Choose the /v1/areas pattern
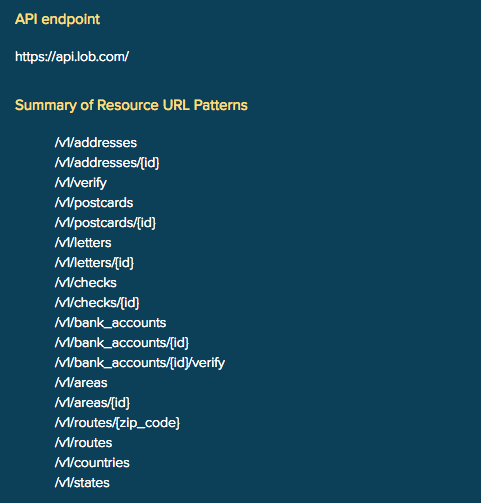The image size is (481, 503). coord(81,383)
